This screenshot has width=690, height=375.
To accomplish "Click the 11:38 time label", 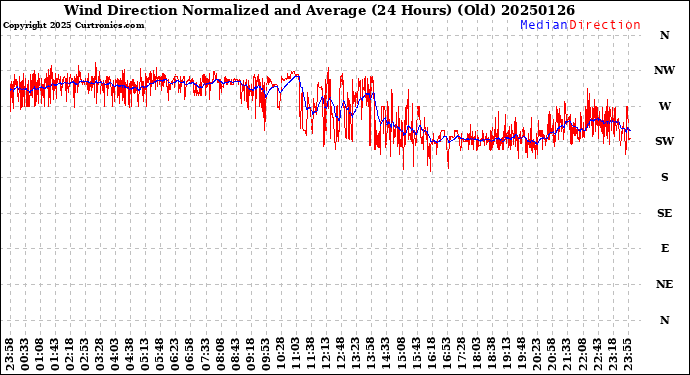I will (311, 355).
